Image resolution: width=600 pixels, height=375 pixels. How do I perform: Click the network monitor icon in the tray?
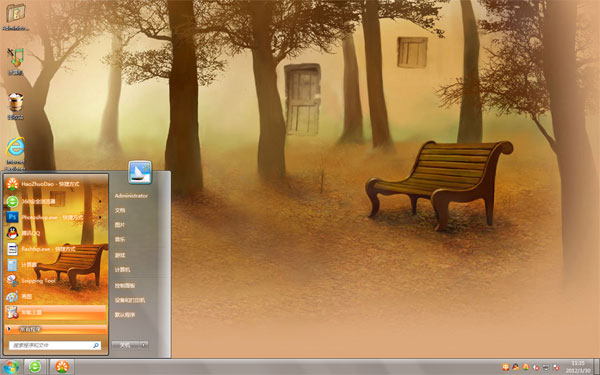[x=546, y=367]
